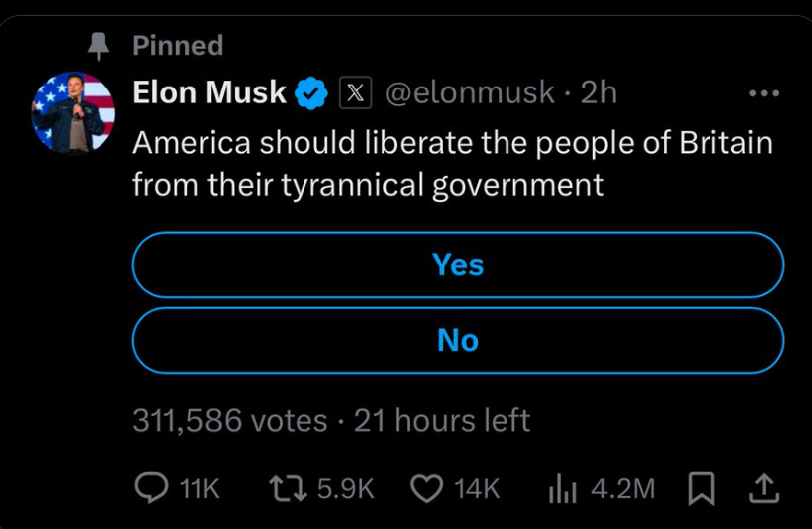Image resolution: width=812 pixels, height=529 pixels.
Task: Open Elon Musk's profile picture
Action: click(x=74, y=112)
